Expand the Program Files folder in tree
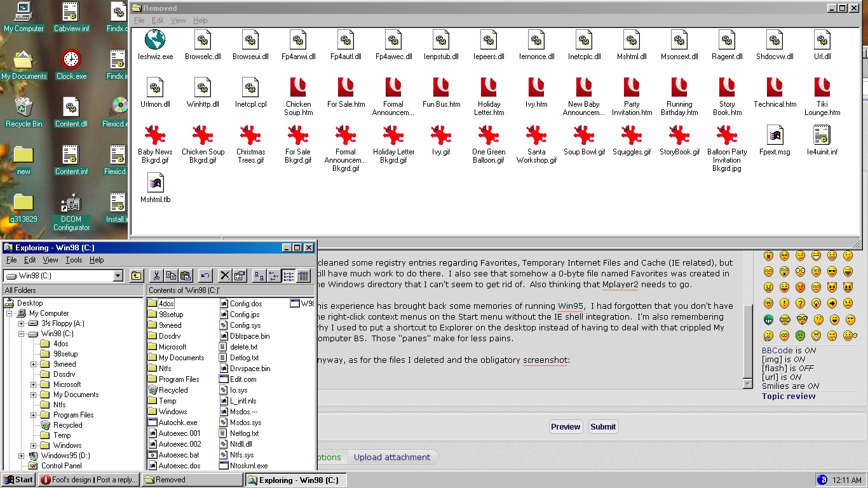Screen dimensions: 868x488 tap(34, 415)
